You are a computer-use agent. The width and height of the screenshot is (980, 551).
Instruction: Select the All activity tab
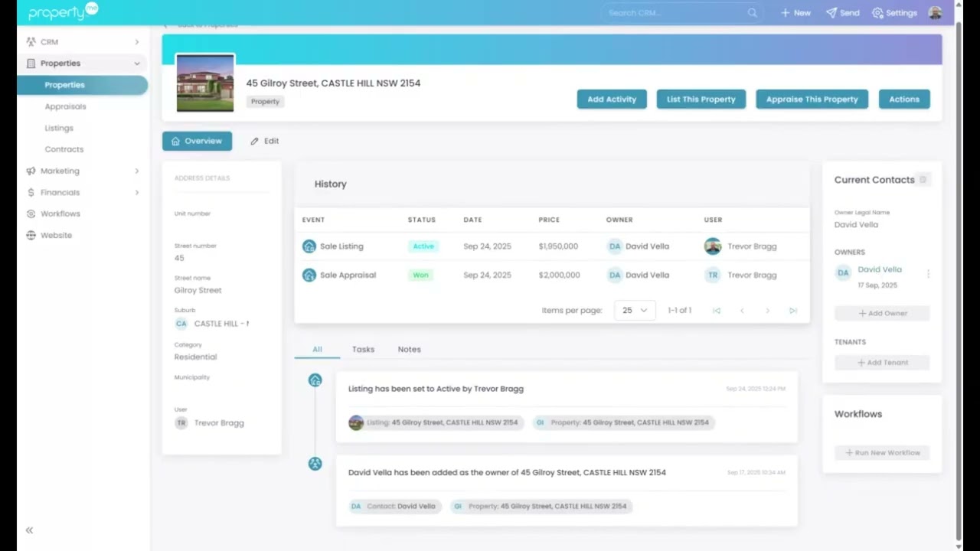click(317, 350)
